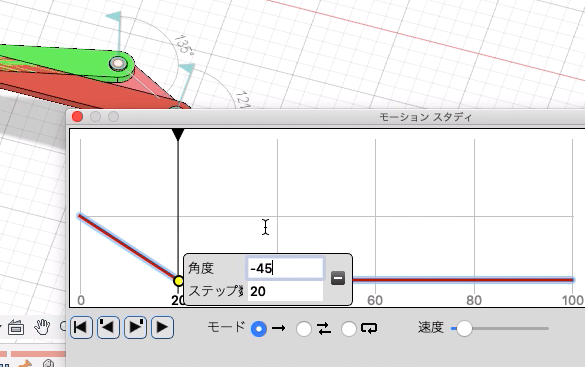585x367 pixels.
Task: Step one frame forward in motion study
Action: (135, 327)
